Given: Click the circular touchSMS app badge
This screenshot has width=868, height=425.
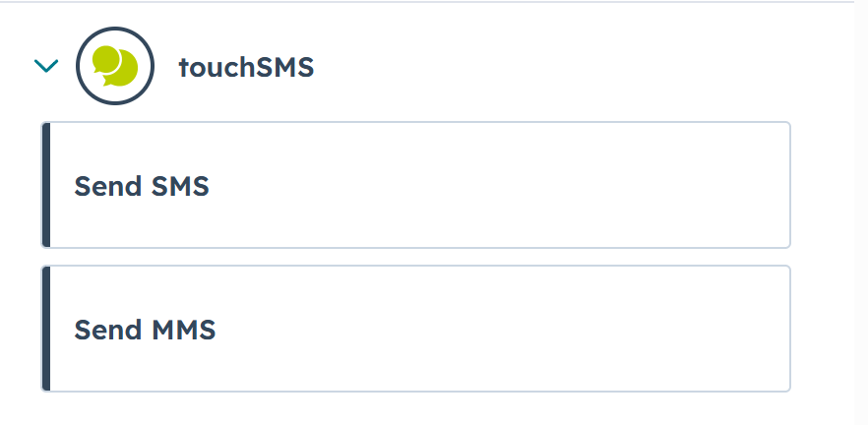Looking at the screenshot, I should pos(114,67).
